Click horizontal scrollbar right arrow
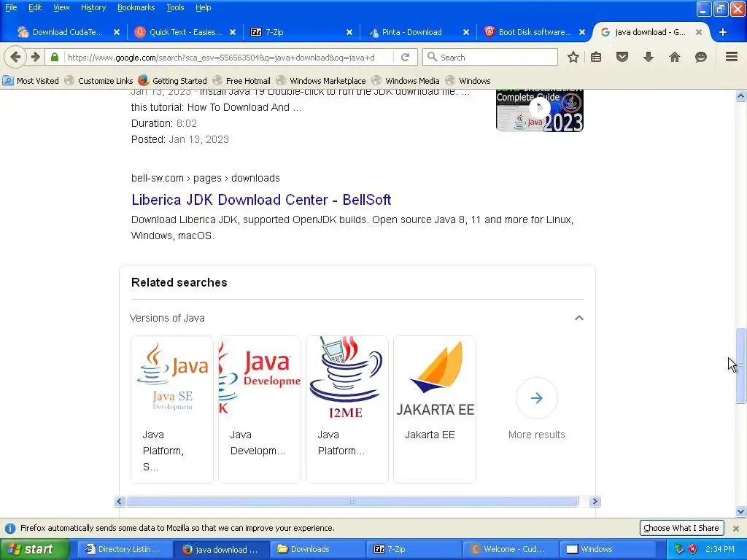Viewport: 747px width, 560px height. pos(595,502)
